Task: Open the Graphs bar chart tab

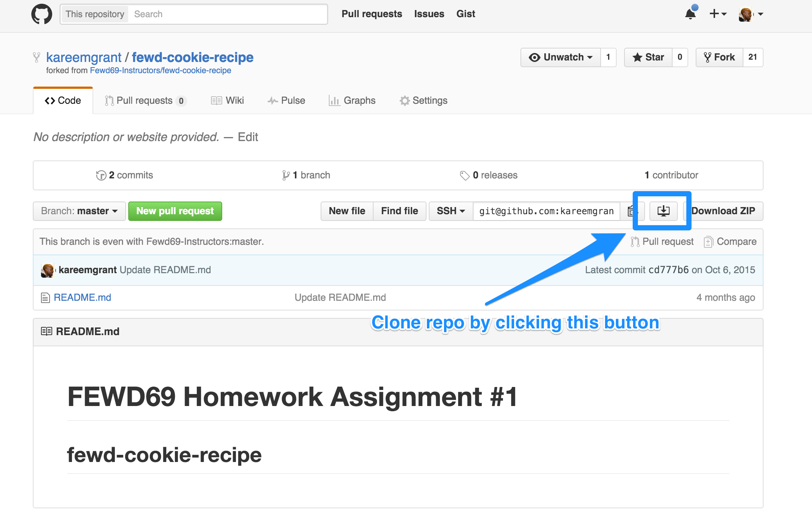Action: (x=352, y=101)
